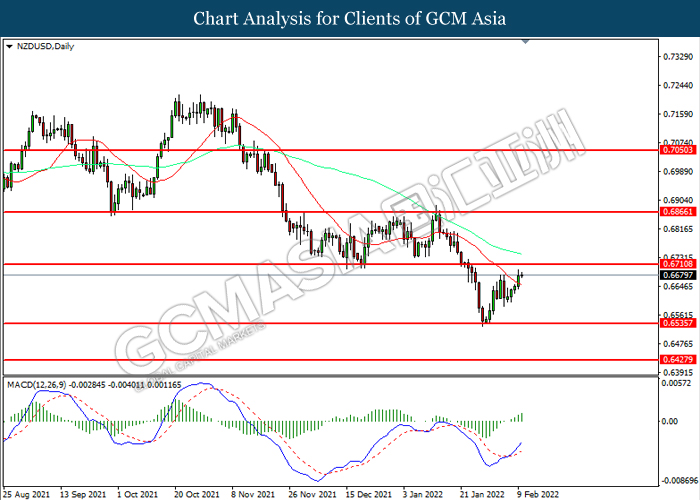The width and height of the screenshot is (700, 500).
Task: Click the 0.65357 support price label
Action: [678, 323]
